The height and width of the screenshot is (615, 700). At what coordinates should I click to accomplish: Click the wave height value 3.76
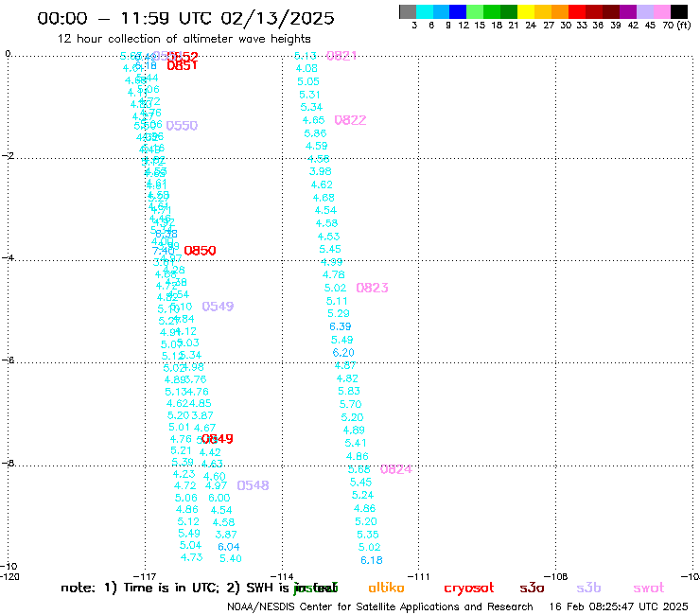tap(197, 379)
